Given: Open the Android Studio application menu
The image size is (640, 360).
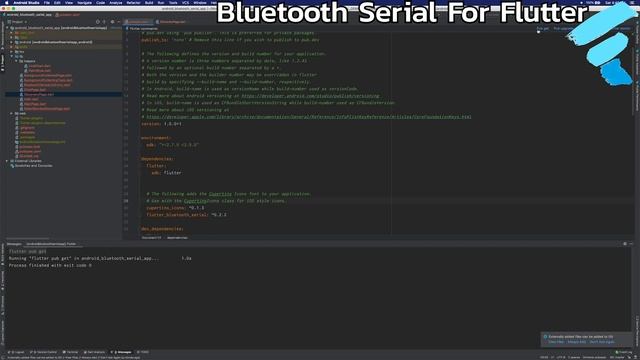Looking at the screenshot, I should pyautogui.click(x=27, y=2).
